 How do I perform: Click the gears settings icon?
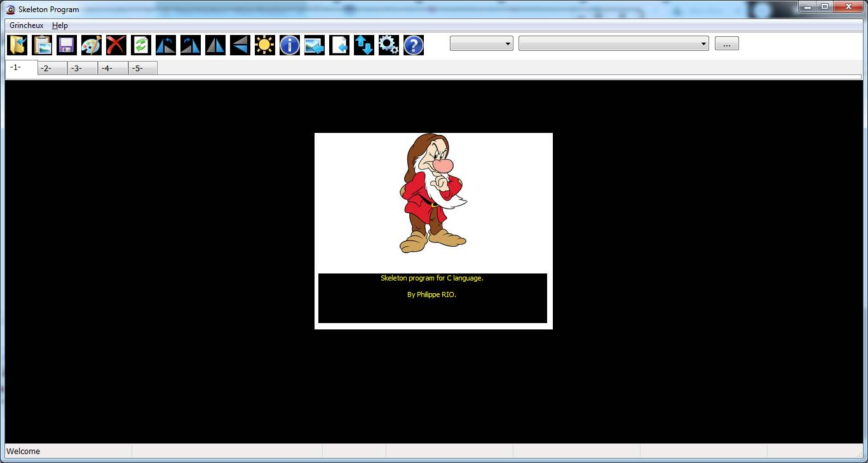point(389,45)
